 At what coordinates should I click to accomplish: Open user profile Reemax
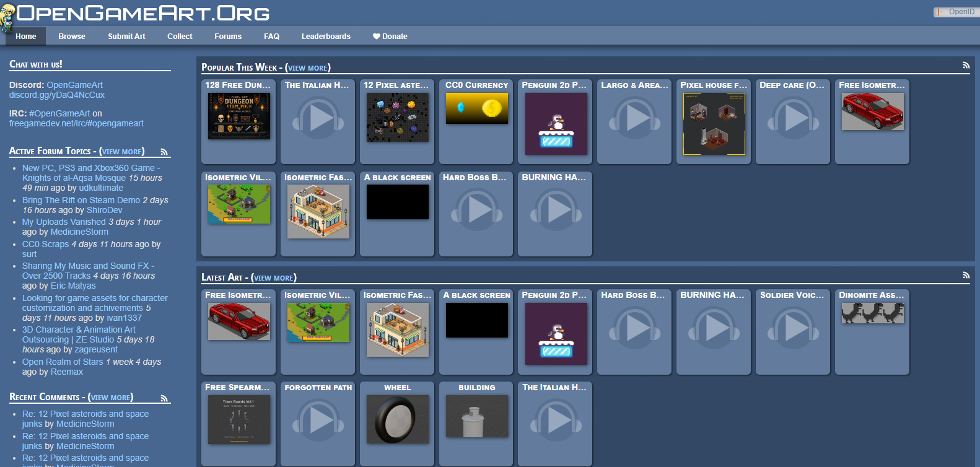coord(67,372)
